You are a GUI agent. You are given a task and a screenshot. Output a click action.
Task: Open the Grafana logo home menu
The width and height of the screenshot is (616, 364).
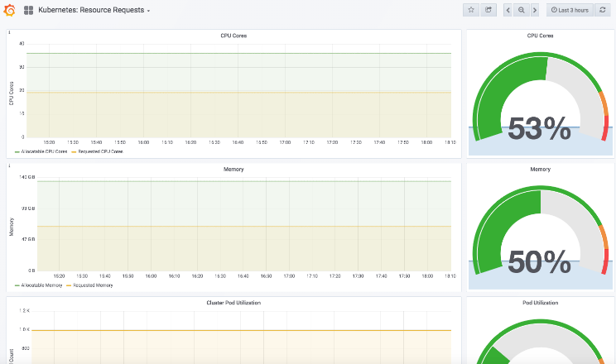[x=9, y=10]
